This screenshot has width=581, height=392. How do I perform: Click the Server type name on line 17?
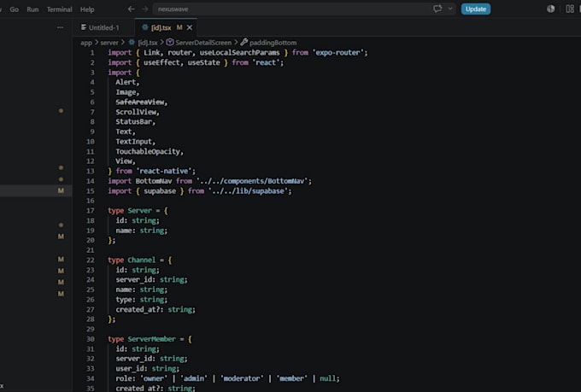139,210
